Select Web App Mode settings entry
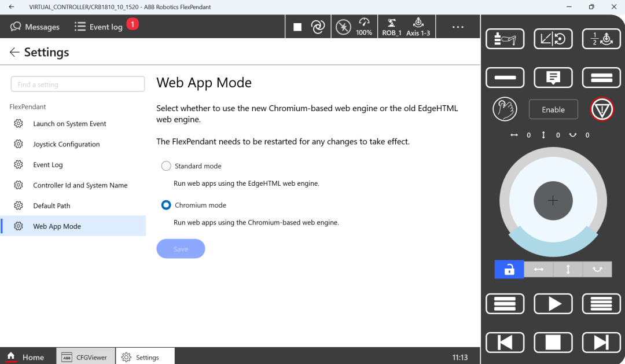Viewport: 625px width, 364px height. click(x=73, y=226)
